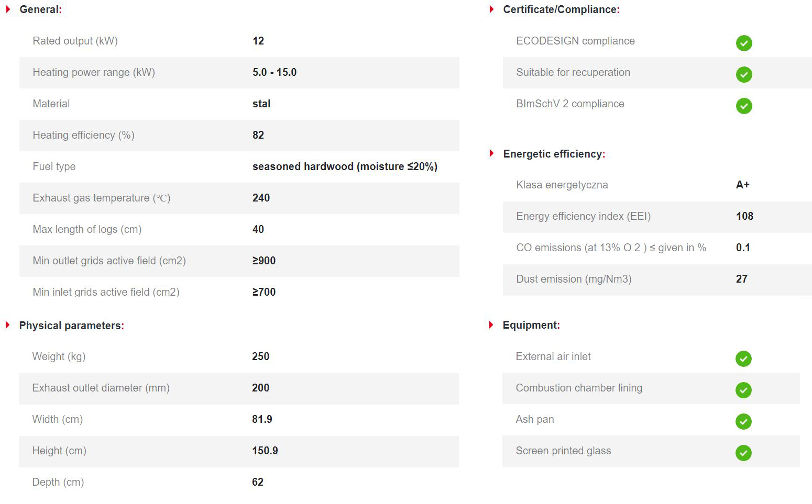Viewport: 812px width, 504px height.
Task: Click the Ash pan green checkmark
Action: pyautogui.click(x=743, y=421)
